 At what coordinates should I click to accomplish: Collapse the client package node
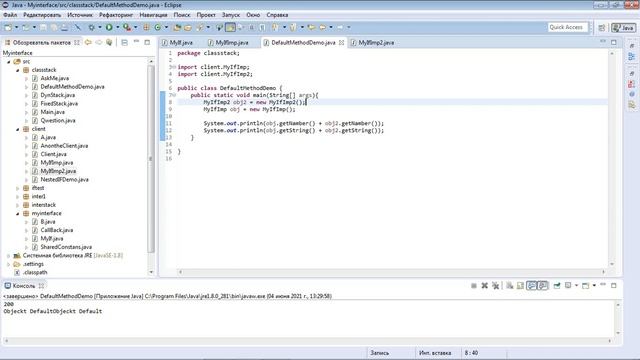point(18,129)
